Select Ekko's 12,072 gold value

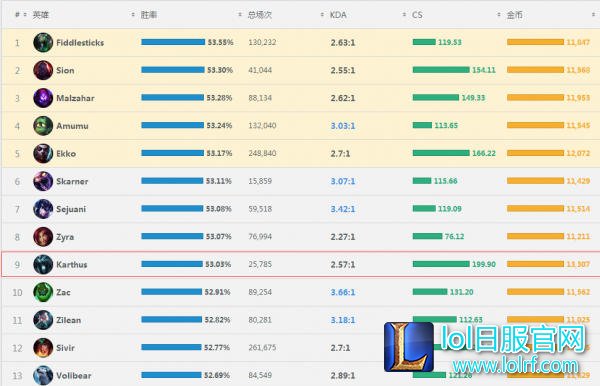(578, 153)
